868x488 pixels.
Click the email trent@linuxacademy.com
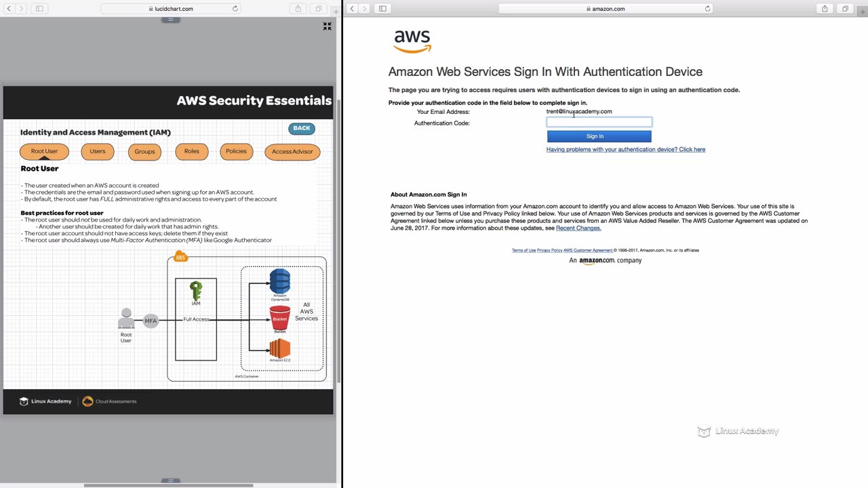(579, 112)
